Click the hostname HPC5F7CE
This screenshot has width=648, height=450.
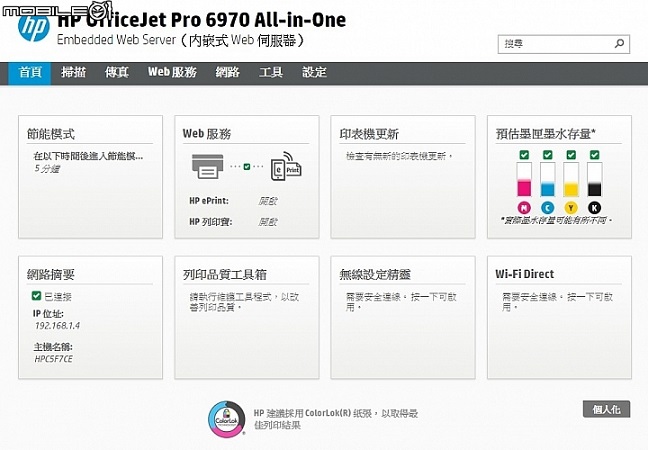(53, 359)
